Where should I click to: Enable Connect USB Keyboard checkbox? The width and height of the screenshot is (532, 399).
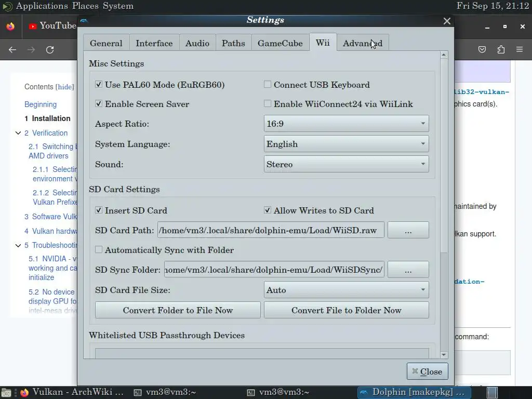click(x=268, y=84)
